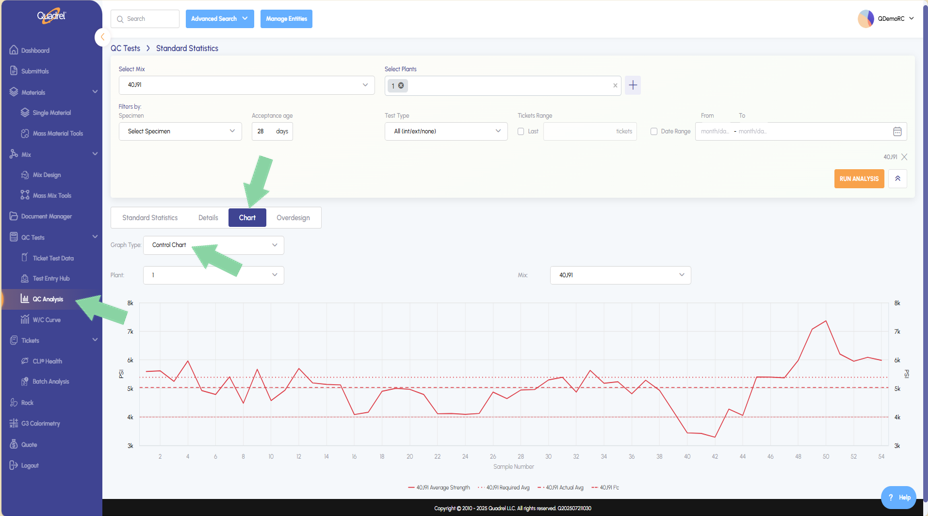
Task: Open the Select Specimen dropdown
Action: [x=180, y=131]
